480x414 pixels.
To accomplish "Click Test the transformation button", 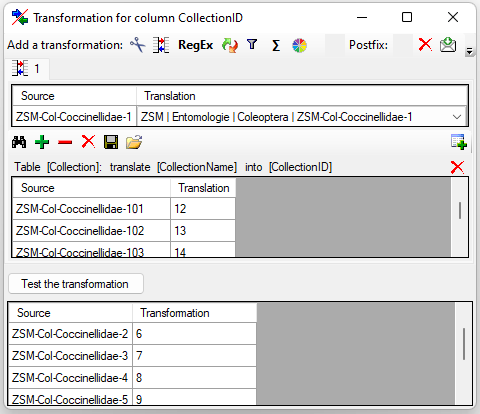I will 76,284.
